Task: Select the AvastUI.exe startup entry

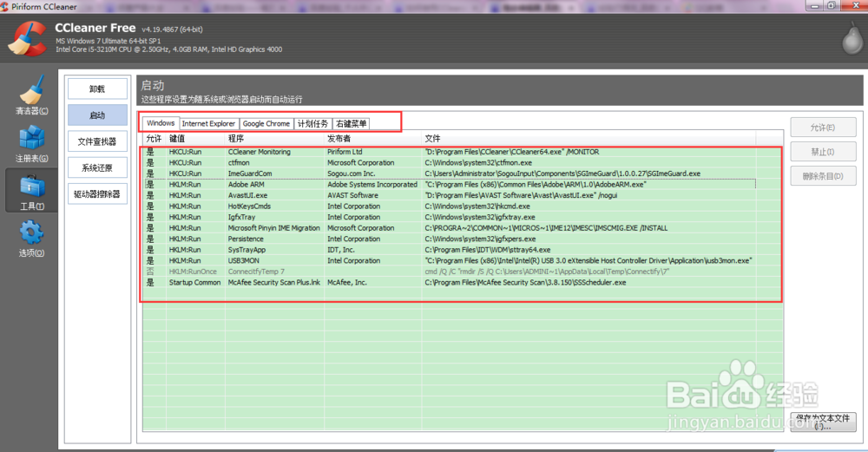Action: (449, 195)
